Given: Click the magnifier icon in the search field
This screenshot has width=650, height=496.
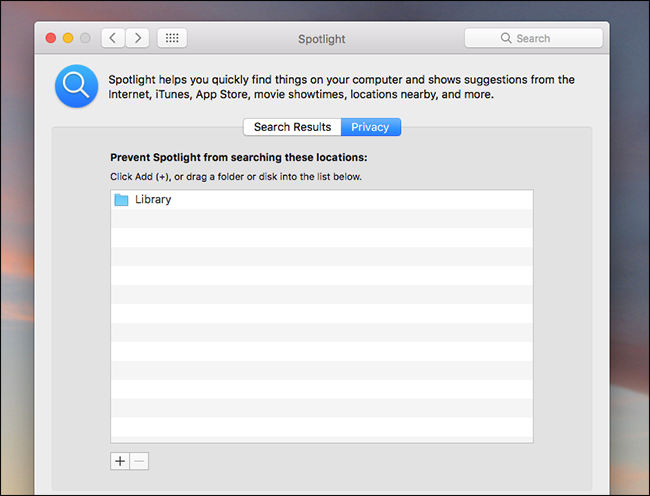Looking at the screenshot, I should (506, 38).
